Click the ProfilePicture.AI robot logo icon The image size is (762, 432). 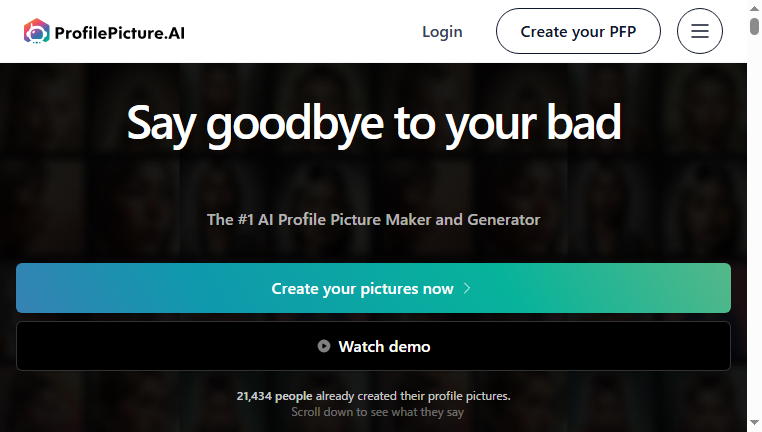tap(37, 32)
